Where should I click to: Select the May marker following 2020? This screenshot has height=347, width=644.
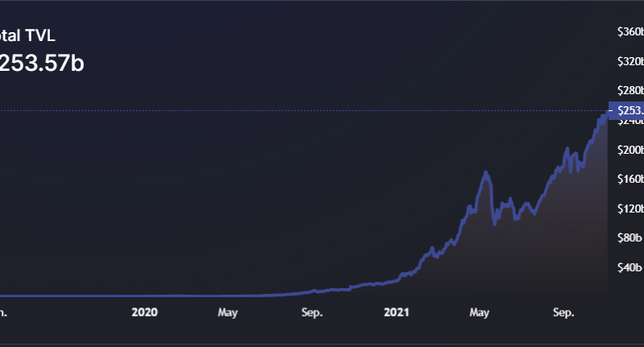coord(228,312)
